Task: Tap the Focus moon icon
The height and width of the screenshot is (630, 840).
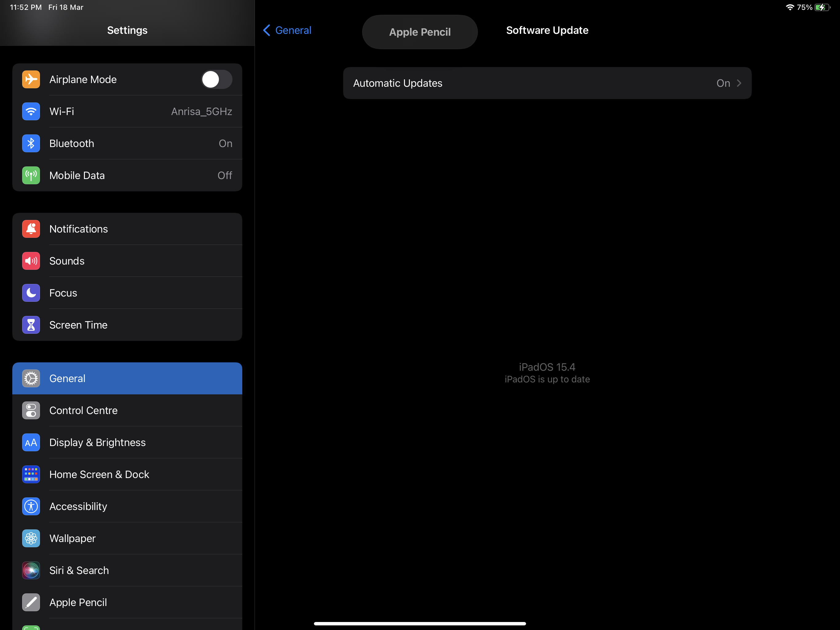Action: click(x=31, y=293)
